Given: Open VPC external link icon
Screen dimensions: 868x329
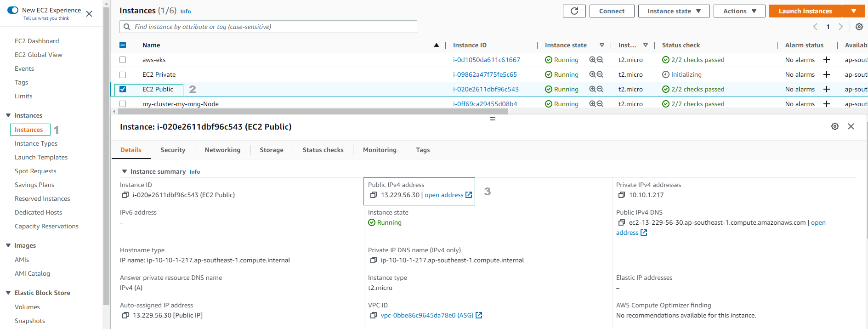Looking at the screenshot, I should [479, 315].
